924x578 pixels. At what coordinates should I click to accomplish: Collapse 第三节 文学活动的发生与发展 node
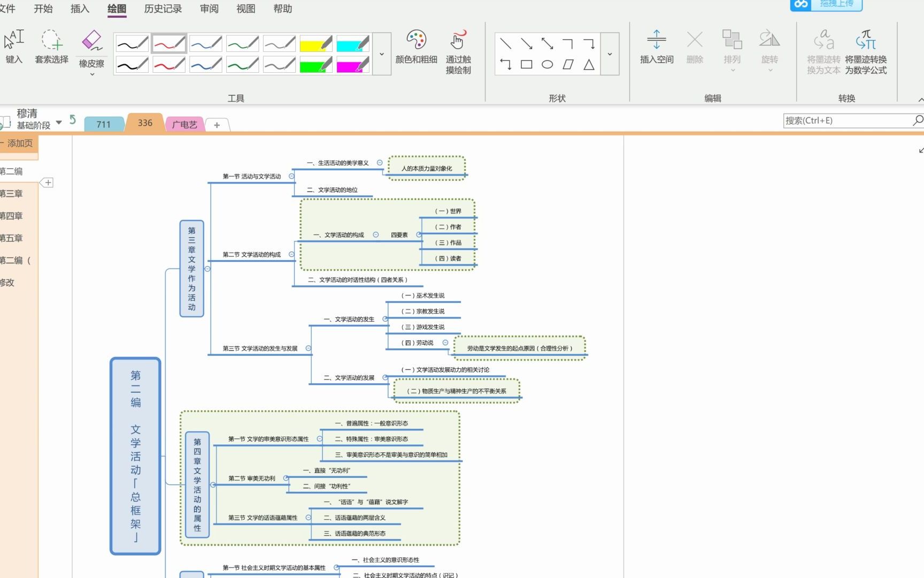(x=309, y=348)
